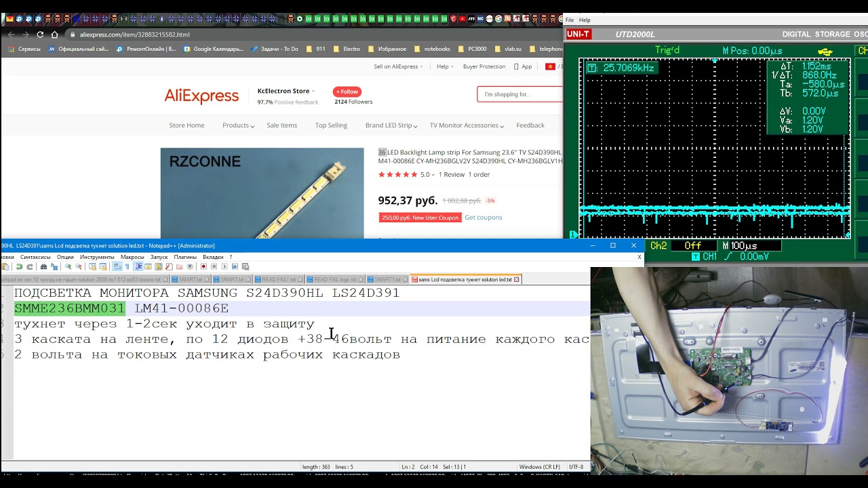Screen dimensions: 868x488
Task: Open the Feedback store tab
Action: point(530,125)
